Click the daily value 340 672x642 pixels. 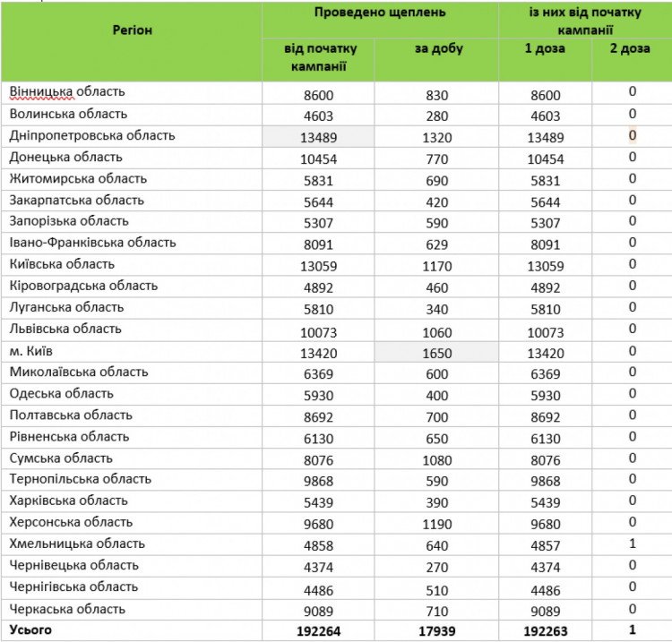coord(436,309)
